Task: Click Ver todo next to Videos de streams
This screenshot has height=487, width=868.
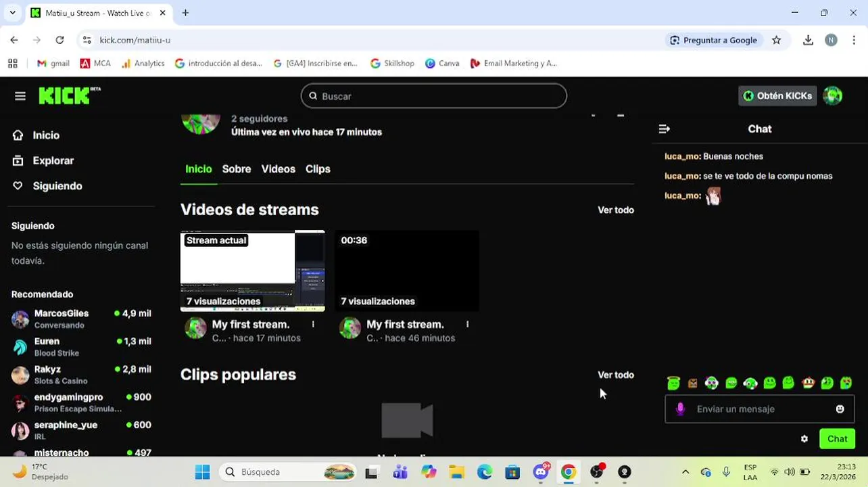Action: pyautogui.click(x=615, y=210)
